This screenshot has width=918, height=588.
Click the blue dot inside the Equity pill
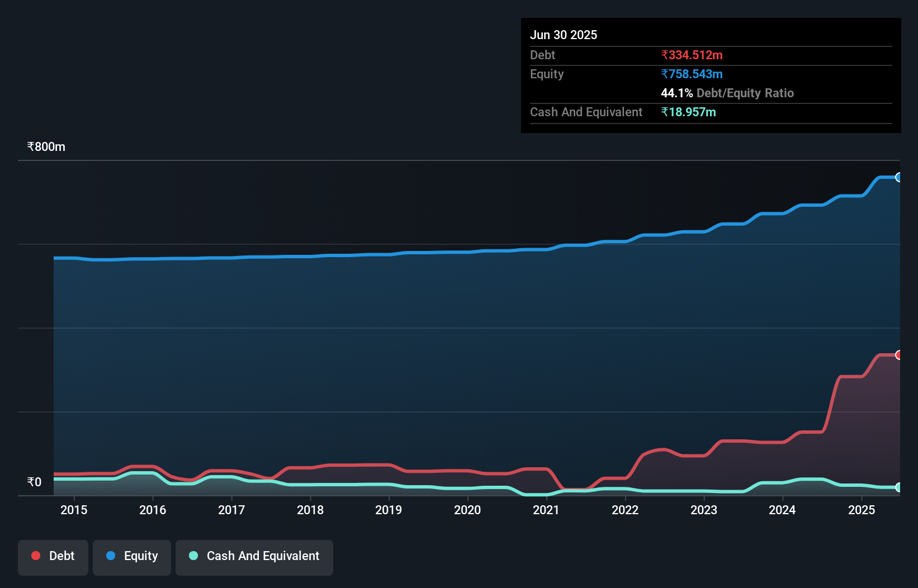pyautogui.click(x=111, y=556)
